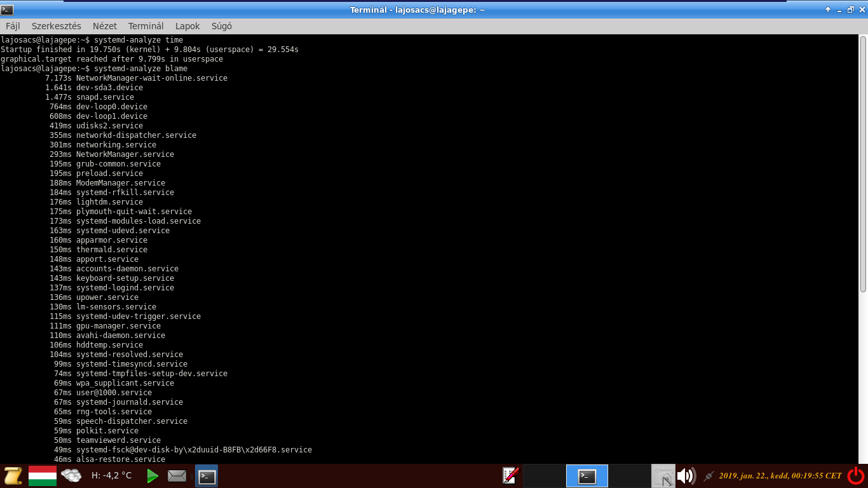Click the systemd-fsck@dev-disk-by line
The height and width of the screenshot is (488, 868).
tap(183, 450)
